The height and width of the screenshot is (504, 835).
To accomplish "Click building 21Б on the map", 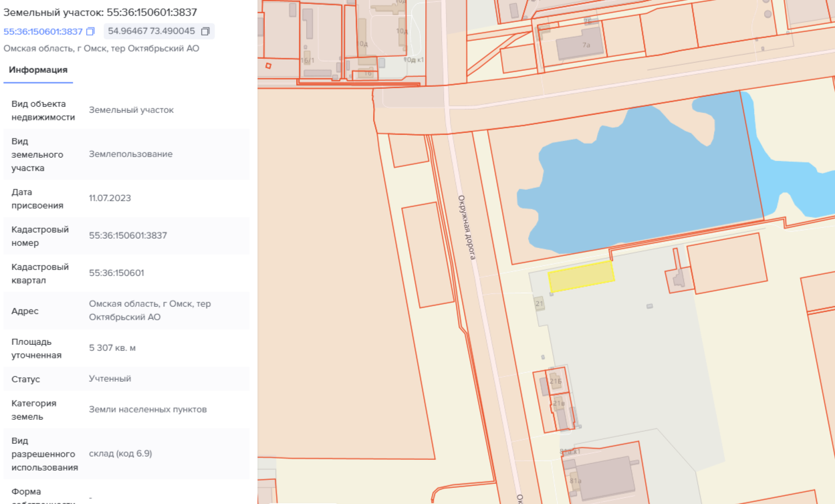I will click(556, 381).
